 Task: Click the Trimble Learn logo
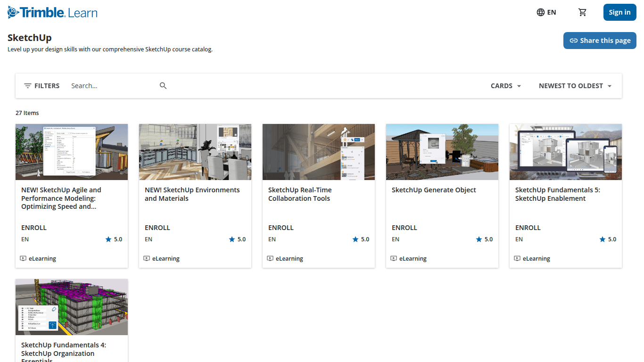[52, 12]
